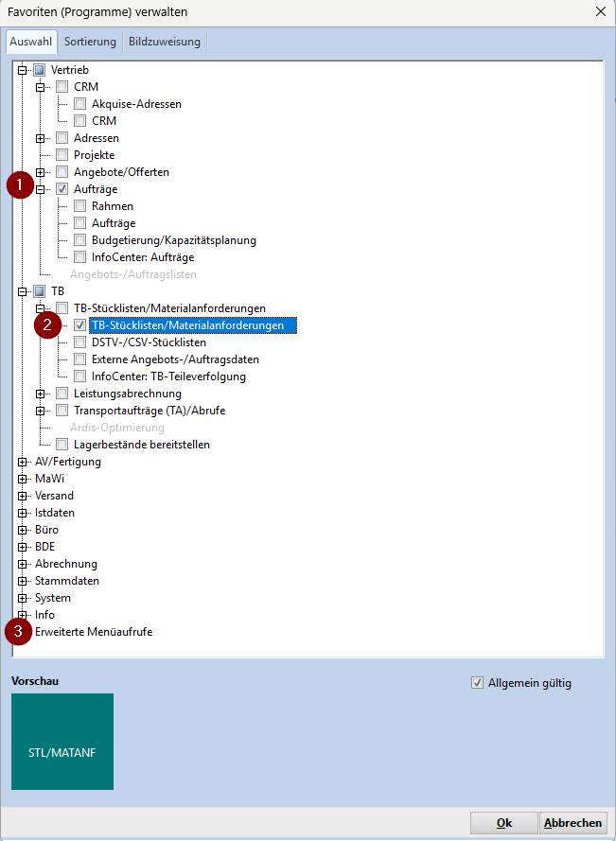The height and width of the screenshot is (841, 616).
Task: Expand the AV/Fertigung tree node
Action: pos(23,462)
